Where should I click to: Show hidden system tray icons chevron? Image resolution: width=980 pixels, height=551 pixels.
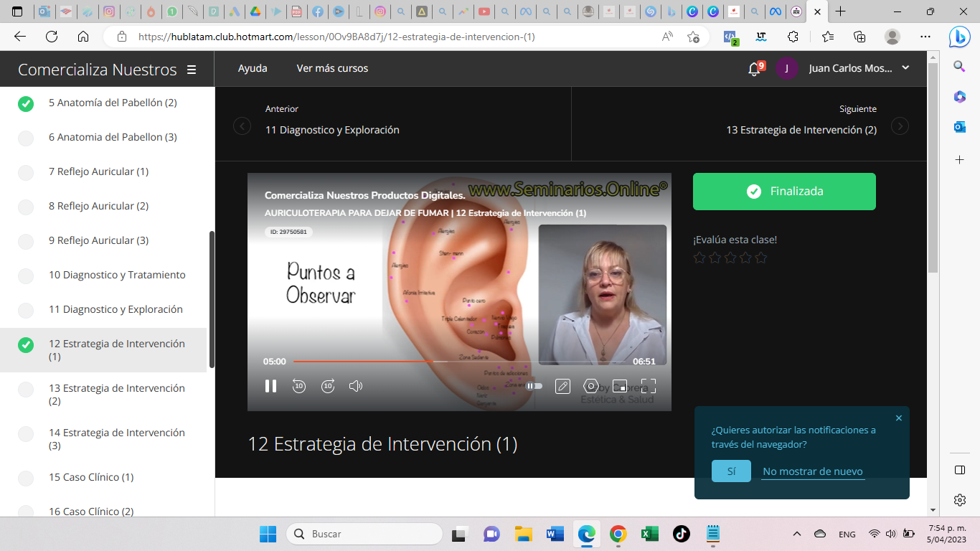point(796,534)
